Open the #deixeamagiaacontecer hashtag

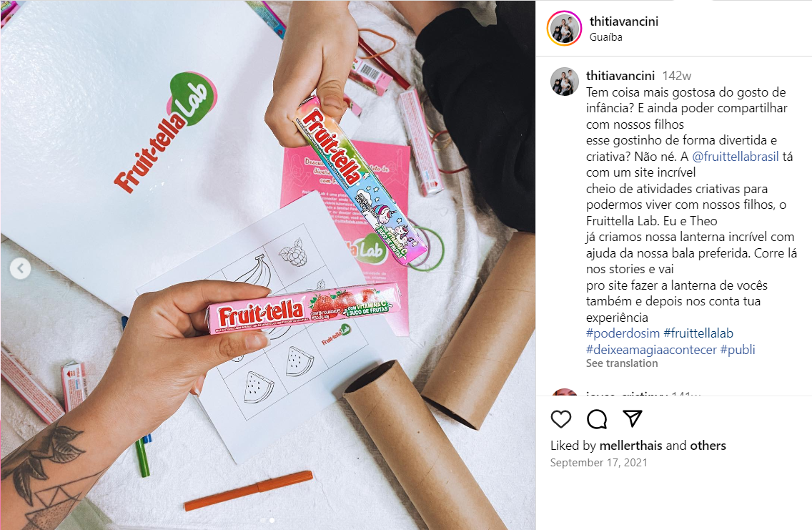tap(651, 350)
